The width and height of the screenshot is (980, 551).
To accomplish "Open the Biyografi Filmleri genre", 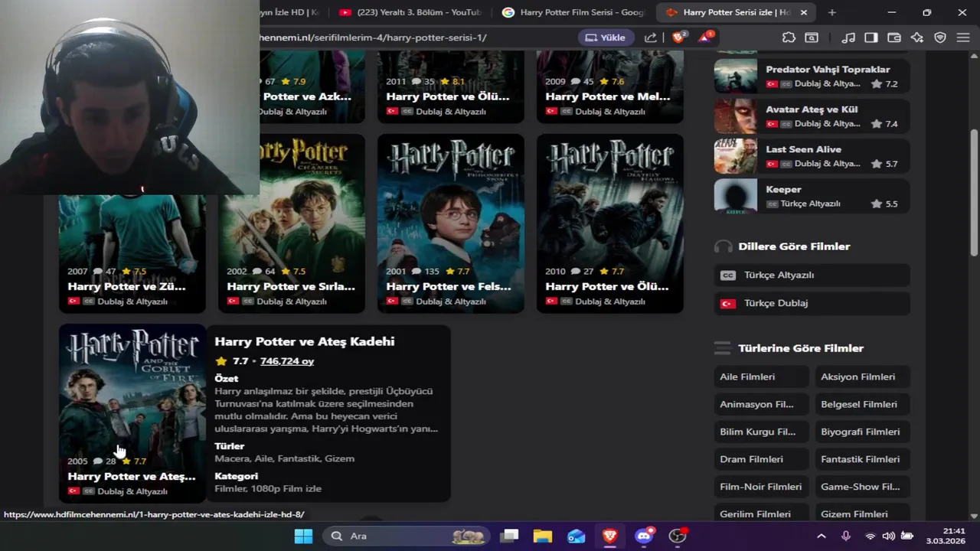I will [862, 432].
